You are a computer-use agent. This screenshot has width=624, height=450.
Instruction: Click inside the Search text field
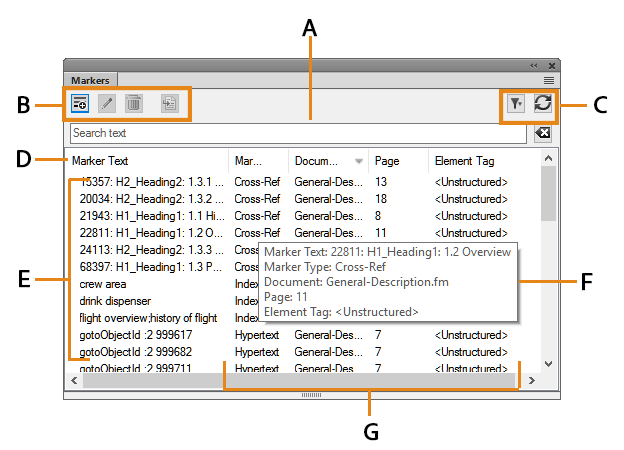pos(300,133)
